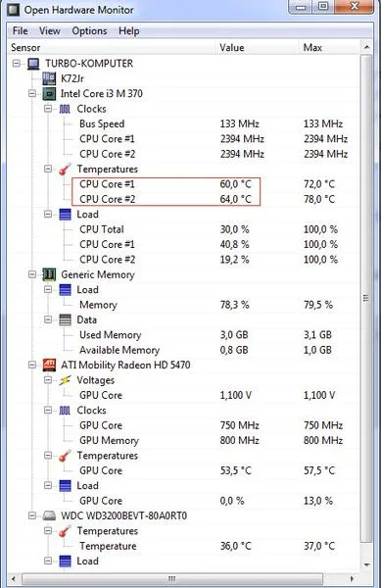
Task: Click the 2394 MHz value of CPU Core #2
Action: tap(242, 154)
